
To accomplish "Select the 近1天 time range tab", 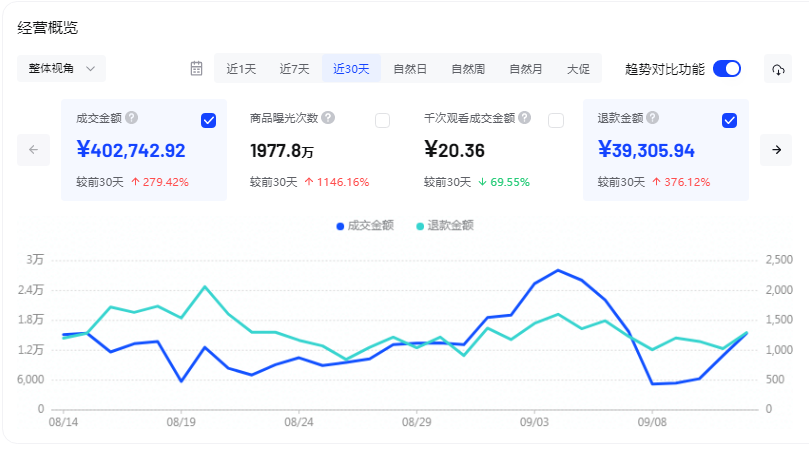I will pos(241,69).
